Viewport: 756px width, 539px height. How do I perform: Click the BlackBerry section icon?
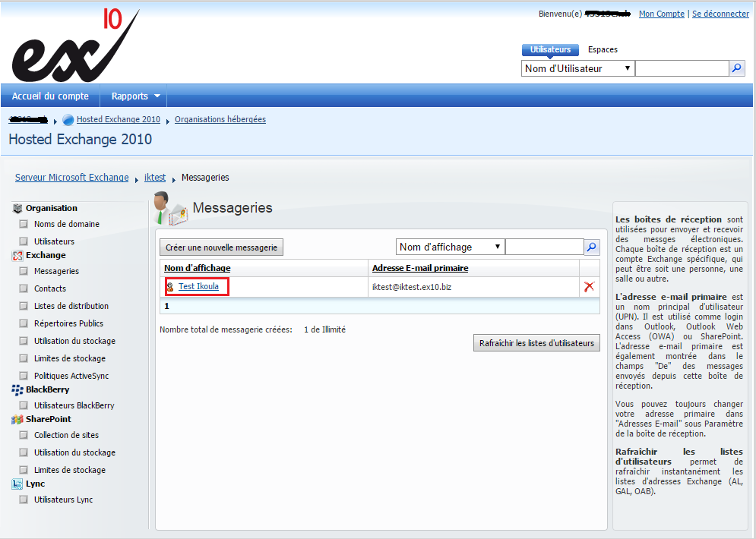[17, 389]
